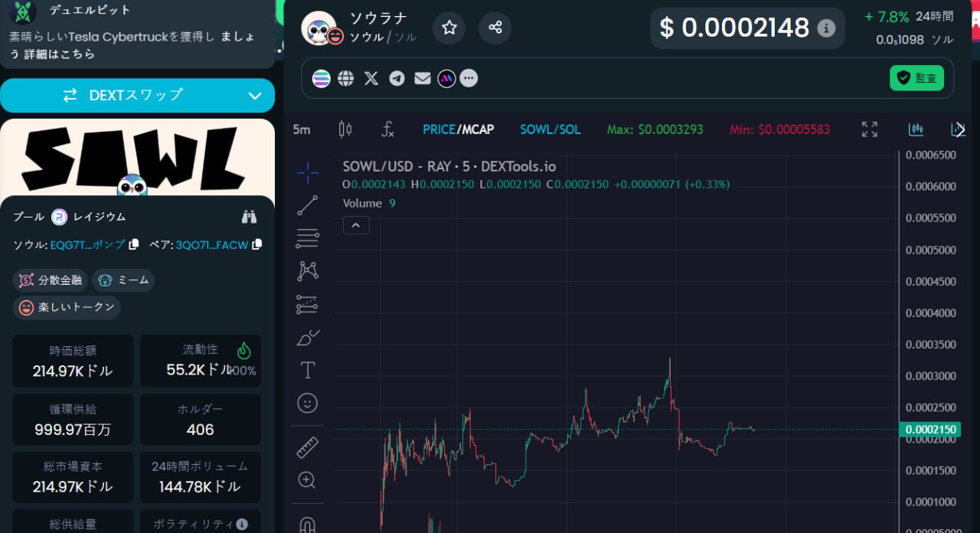Viewport: 980px width, 533px height.
Task: Click the holders count 406
Action: pos(200,430)
